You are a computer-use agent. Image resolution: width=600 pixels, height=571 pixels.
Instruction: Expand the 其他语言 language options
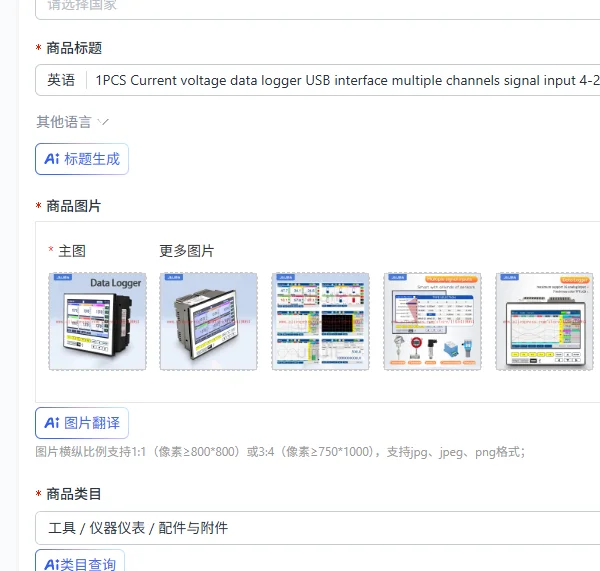[73, 122]
